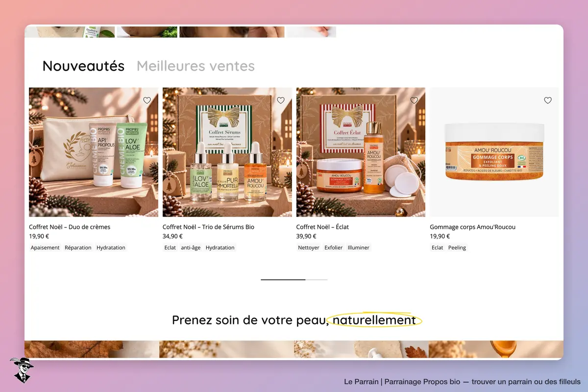Open Coffret Noël – Trio de Sérums Bio link
This screenshot has width=588, height=392.
(x=208, y=227)
